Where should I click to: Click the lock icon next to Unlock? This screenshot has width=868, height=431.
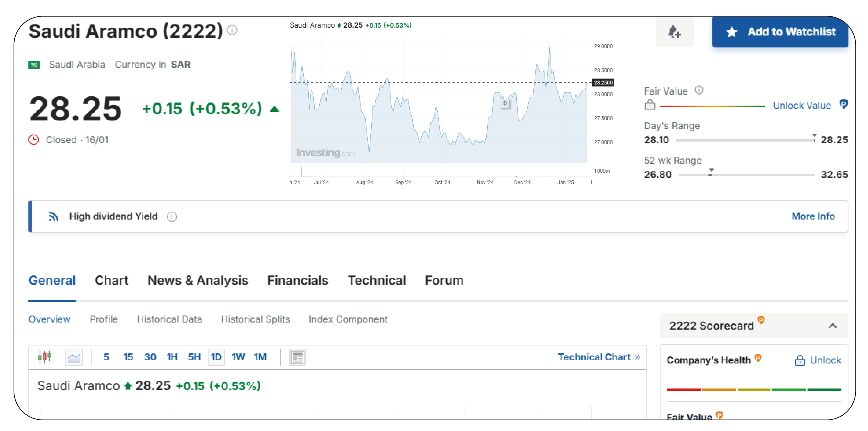tap(800, 361)
